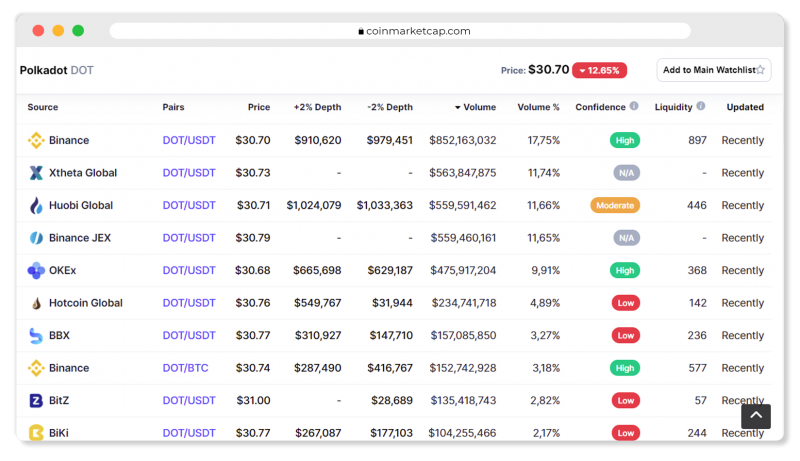
Task: Click the Hotcoin Global logo icon
Action: coord(36,303)
